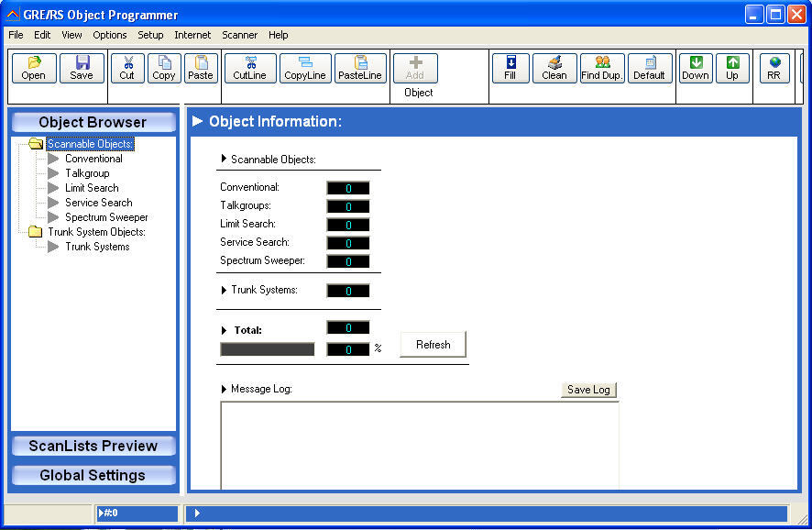
Task: Copy a line with CopyLine
Action: [x=305, y=68]
